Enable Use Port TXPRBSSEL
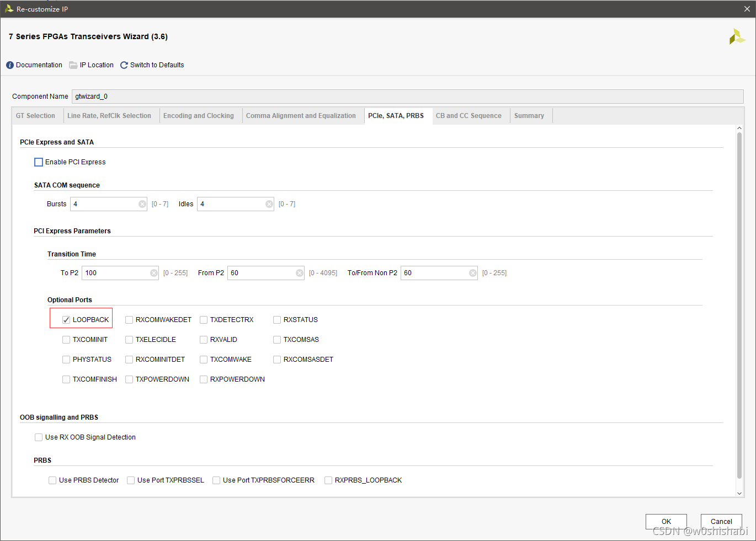This screenshot has width=756, height=541. tap(131, 480)
